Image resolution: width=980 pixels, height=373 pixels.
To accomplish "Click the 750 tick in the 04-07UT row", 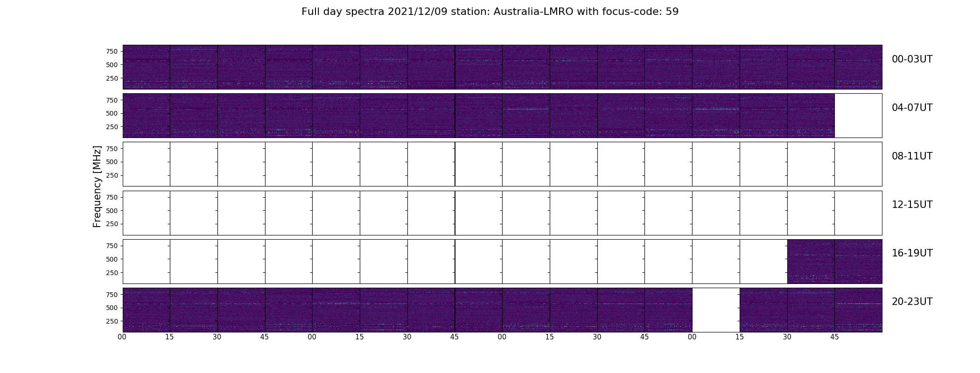I will (112, 100).
